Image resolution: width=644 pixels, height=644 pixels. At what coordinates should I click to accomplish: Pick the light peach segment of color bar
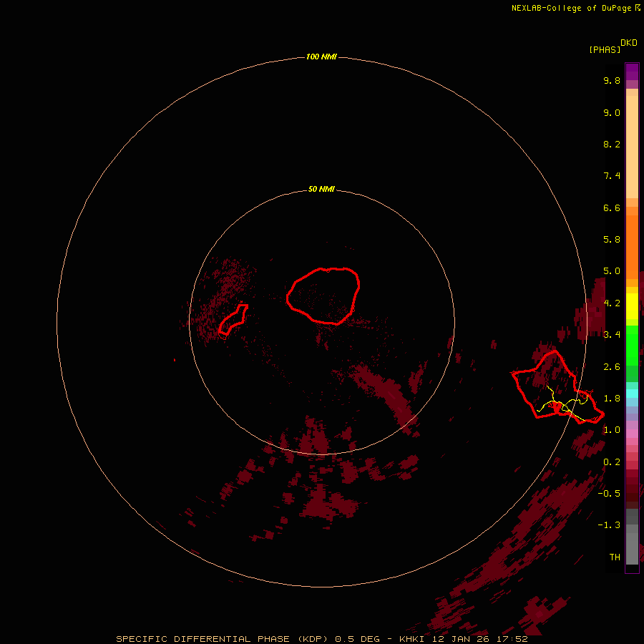632,147
